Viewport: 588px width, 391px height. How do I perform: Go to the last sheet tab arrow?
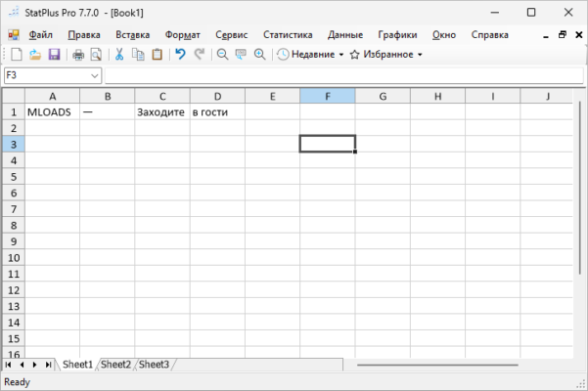point(48,365)
